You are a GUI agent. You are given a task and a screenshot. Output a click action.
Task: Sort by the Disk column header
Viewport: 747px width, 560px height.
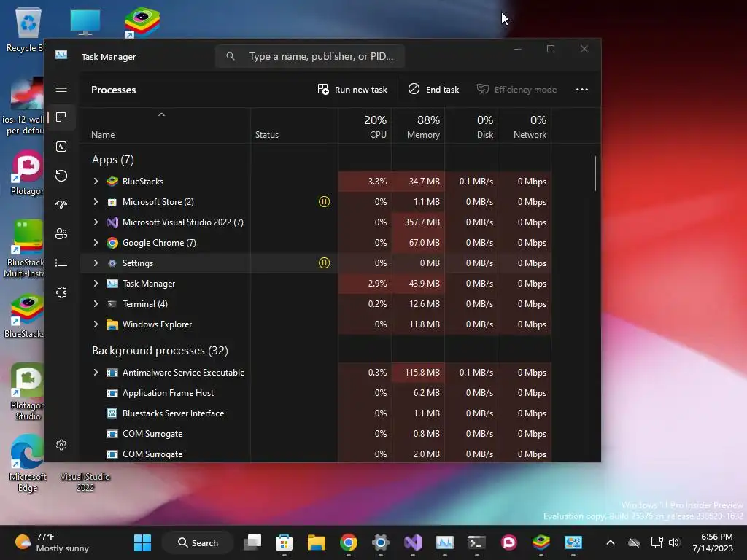click(x=472, y=127)
